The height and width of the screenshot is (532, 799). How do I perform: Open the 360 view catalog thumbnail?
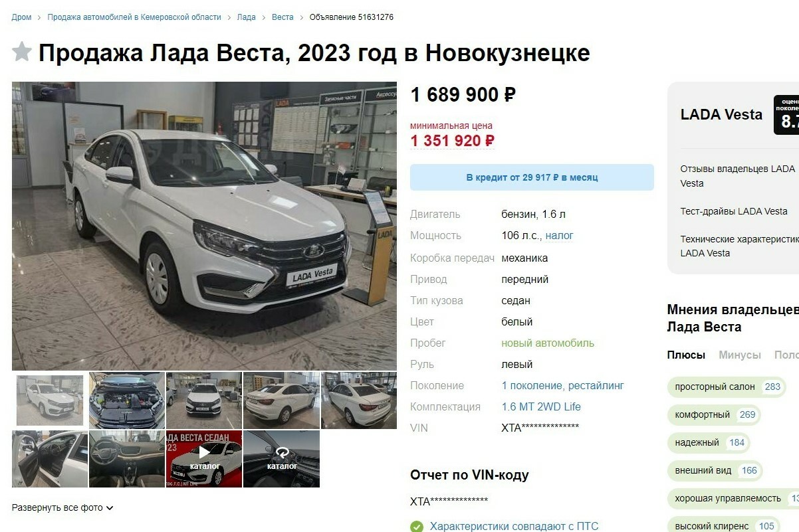coord(281,459)
